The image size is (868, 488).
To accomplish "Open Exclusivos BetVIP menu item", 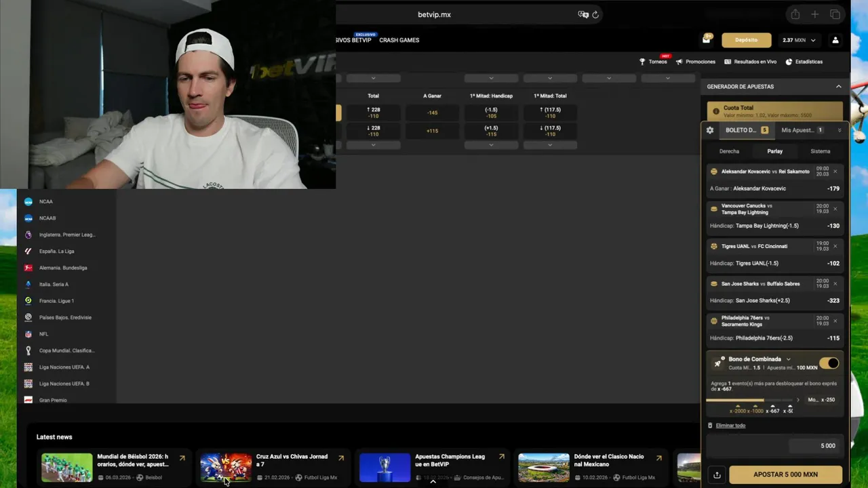I will [353, 40].
